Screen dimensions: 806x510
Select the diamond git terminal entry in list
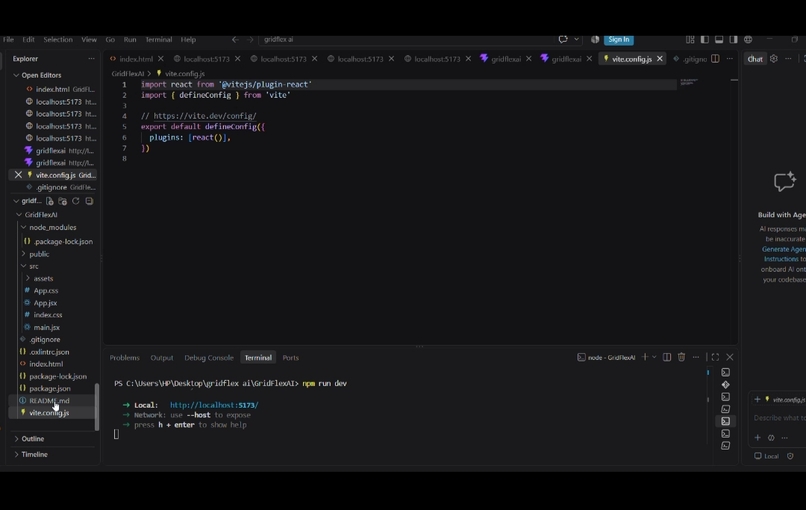[725, 385]
